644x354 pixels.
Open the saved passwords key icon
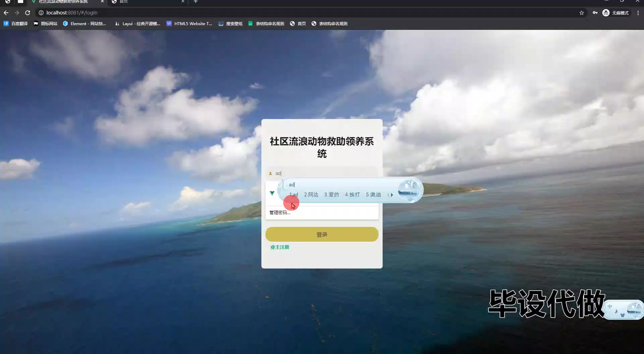pyautogui.click(x=595, y=13)
